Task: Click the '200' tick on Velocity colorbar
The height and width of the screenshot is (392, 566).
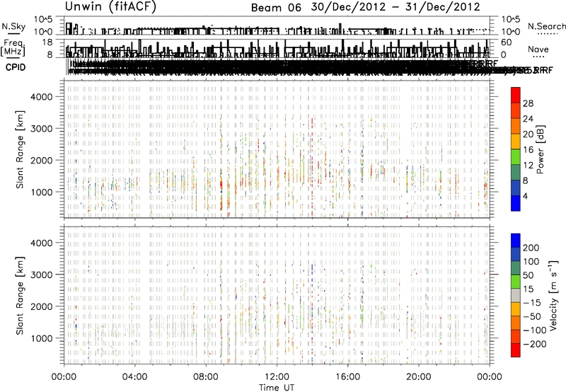Action: (x=531, y=248)
